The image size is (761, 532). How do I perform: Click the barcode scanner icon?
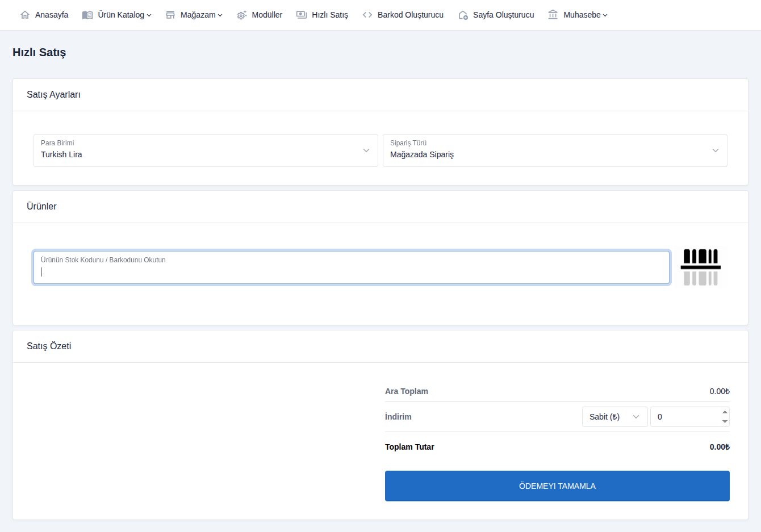[700, 267]
